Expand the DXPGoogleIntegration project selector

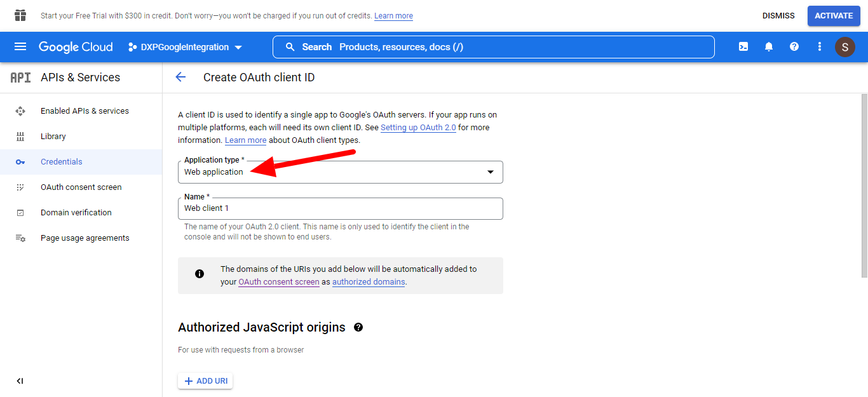pyautogui.click(x=185, y=47)
